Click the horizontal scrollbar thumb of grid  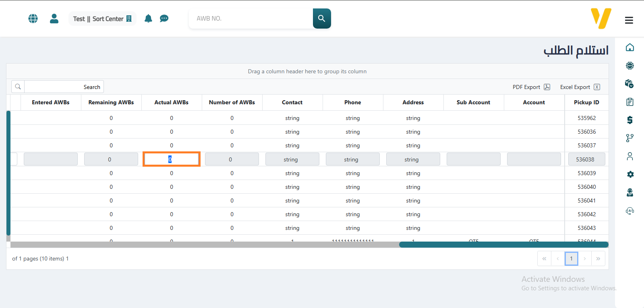click(503, 245)
